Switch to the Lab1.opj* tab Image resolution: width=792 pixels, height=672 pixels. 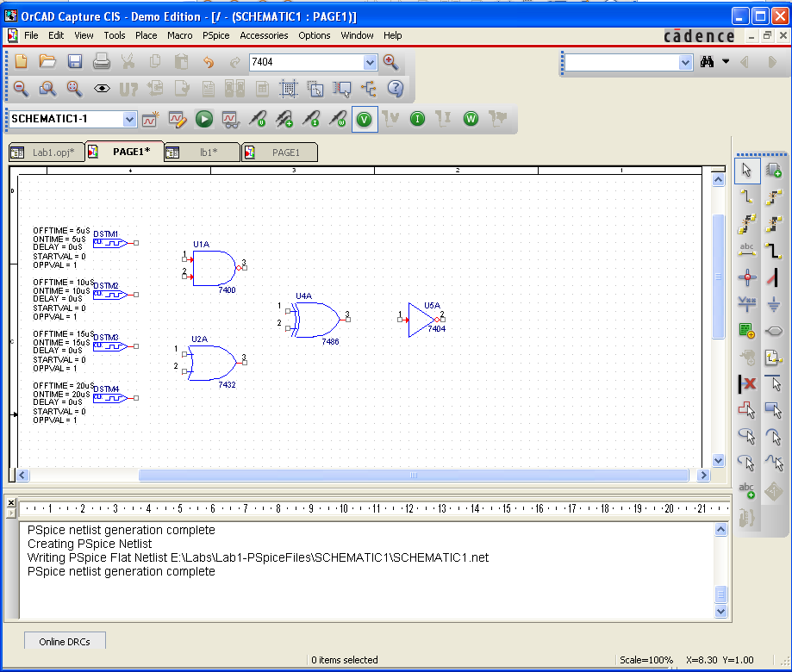(x=47, y=152)
